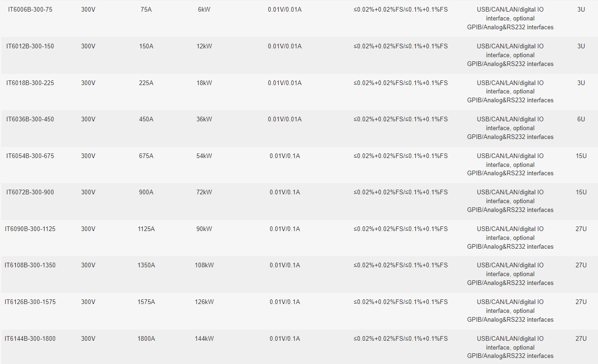The image size is (598, 364).
Task: Click the 900A current value
Action: (146, 192)
